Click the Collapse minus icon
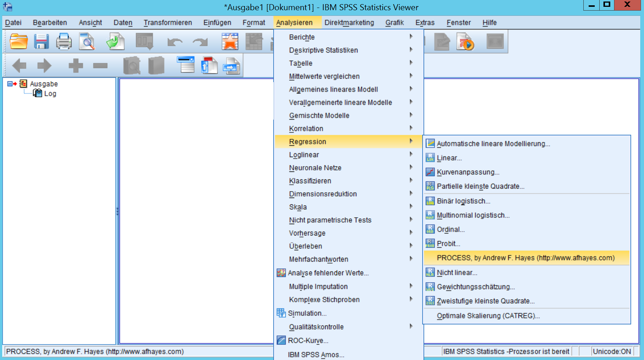 [100, 65]
